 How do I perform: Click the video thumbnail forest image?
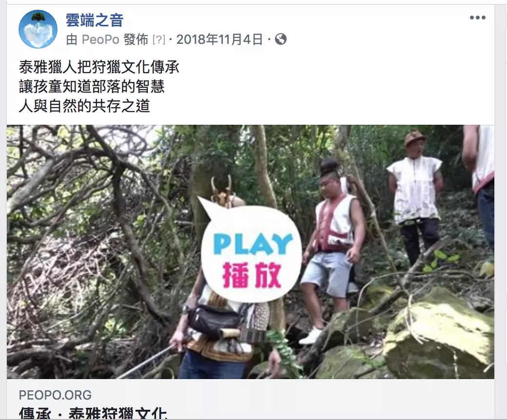tap(251, 252)
